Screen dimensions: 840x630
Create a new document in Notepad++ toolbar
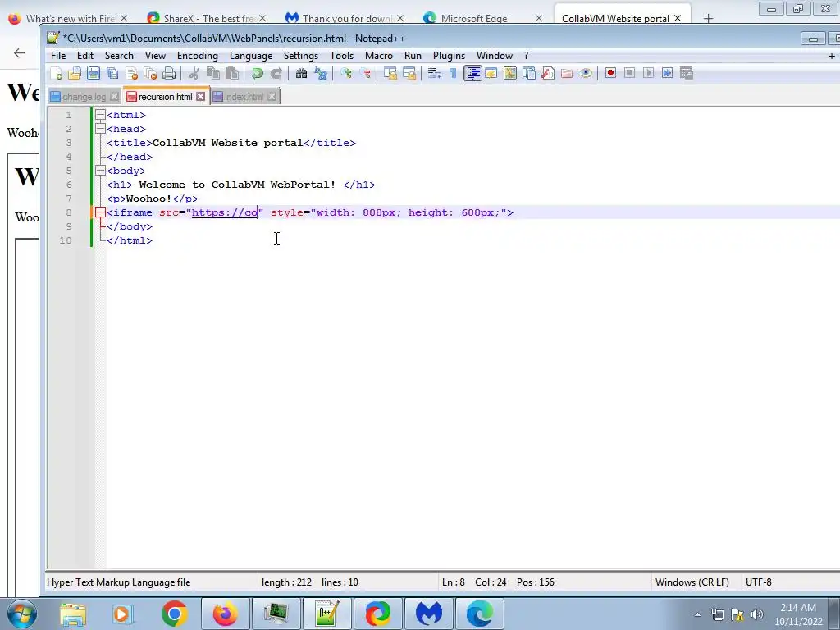[x=56, y=73]
